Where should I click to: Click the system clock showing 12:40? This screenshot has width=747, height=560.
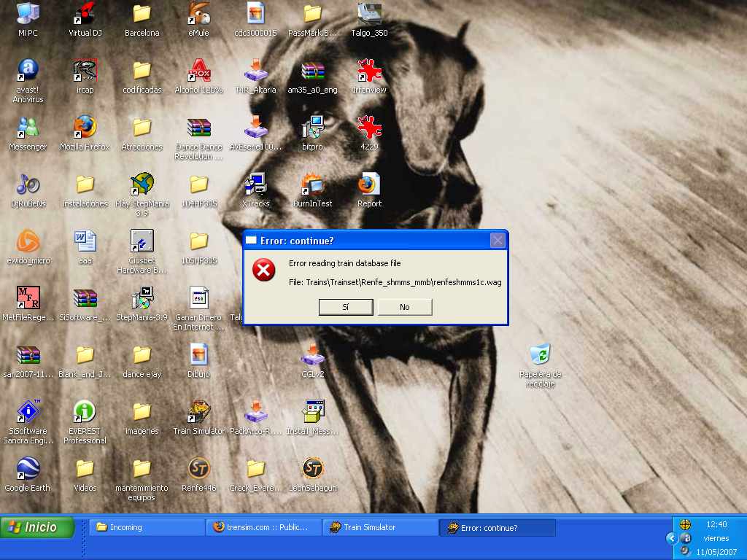716,524
